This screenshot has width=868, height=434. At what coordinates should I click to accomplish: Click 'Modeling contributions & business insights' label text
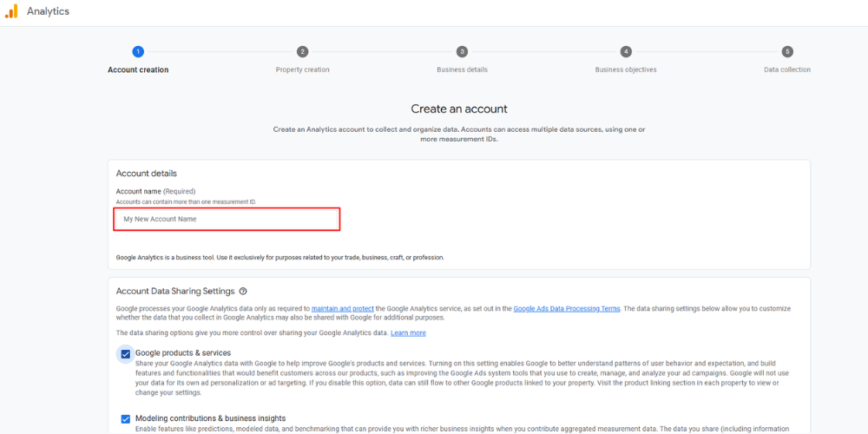pyautogui.click(x=210, y=418)
